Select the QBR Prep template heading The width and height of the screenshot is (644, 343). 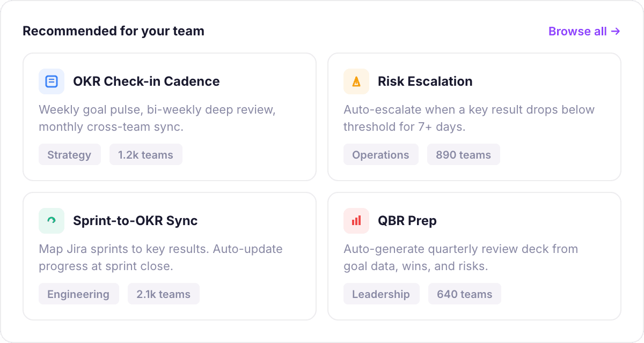(x=407, y=221)
